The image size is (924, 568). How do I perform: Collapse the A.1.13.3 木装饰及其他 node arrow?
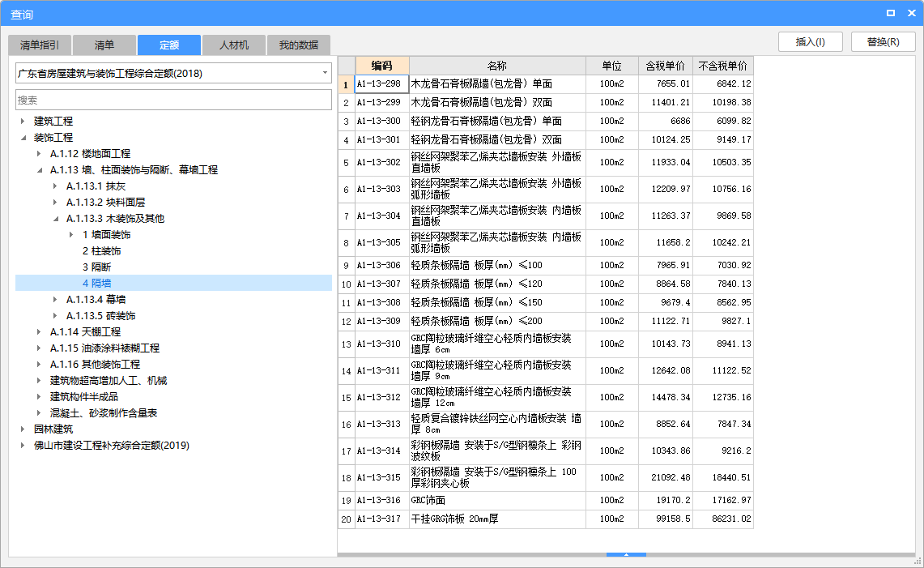(55, 218)
